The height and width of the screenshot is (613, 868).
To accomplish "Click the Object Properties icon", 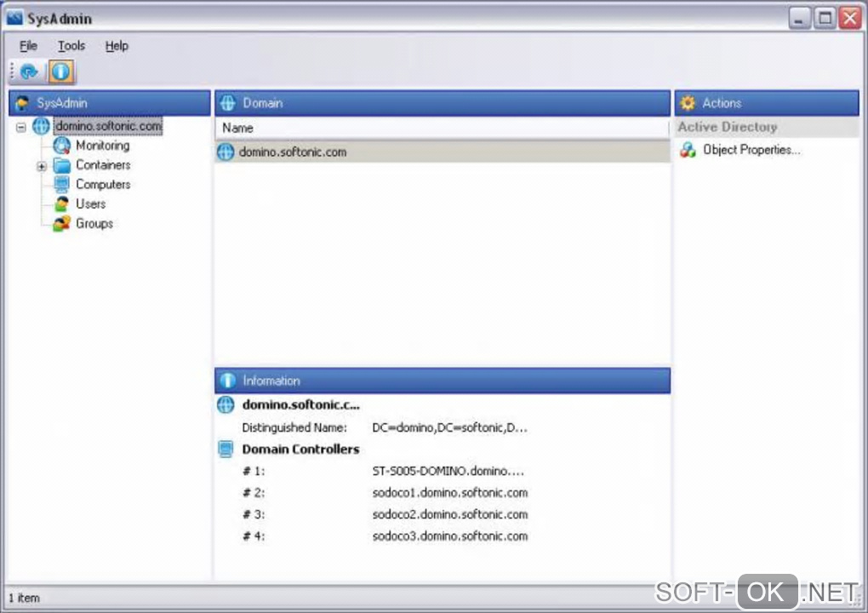I will click(x=688, y=150).
